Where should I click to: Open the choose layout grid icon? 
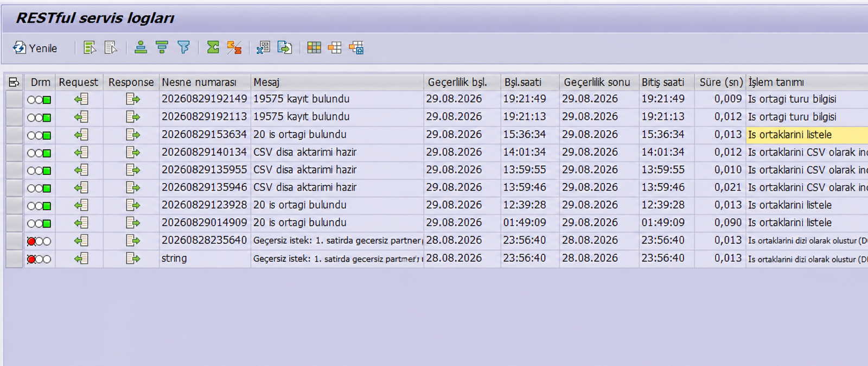(314, 48)
